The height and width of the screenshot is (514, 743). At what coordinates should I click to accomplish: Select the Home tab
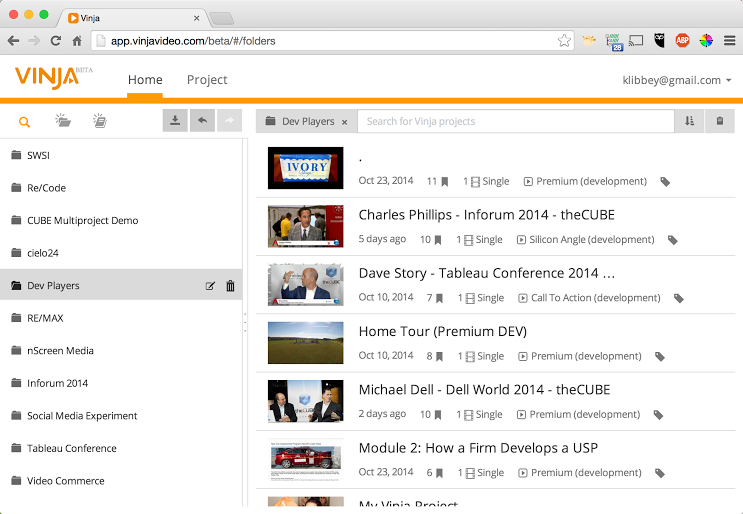(145, 80)
